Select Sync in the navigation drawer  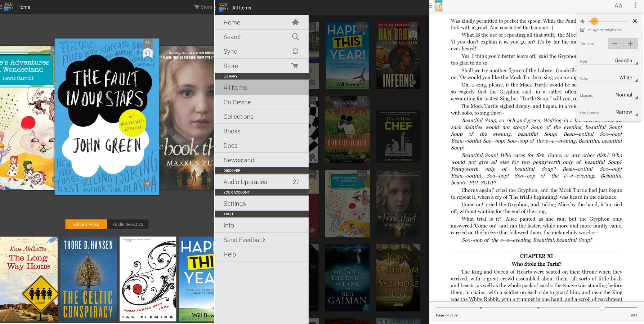pyautogui.click(x=261, y=51)
